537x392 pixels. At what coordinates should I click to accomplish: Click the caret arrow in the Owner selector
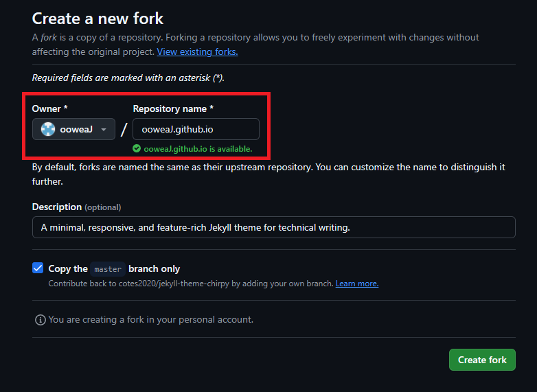click(104, 129)
